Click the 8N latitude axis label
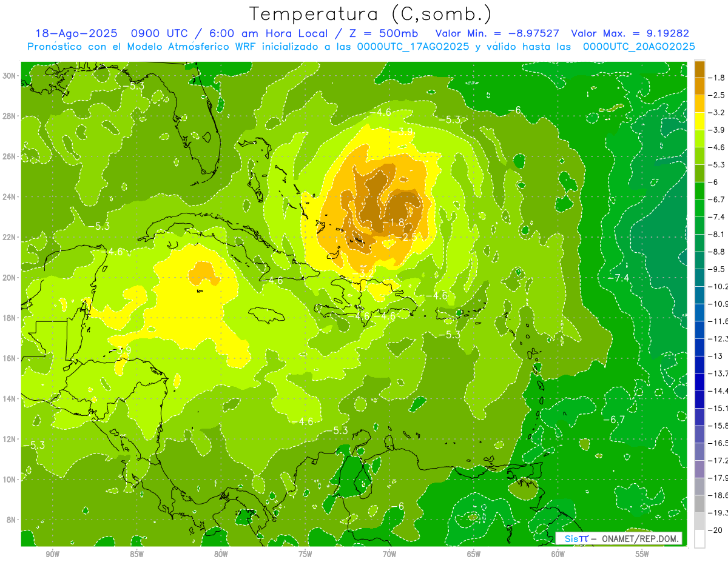The image size is (728, 562). [x=12, y=520]
